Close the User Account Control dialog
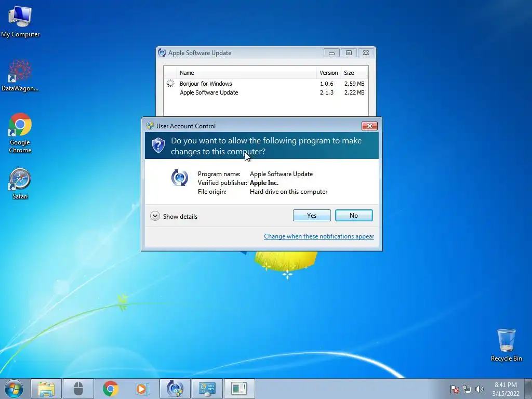This screenshot has height=399, width=532. 369,126
